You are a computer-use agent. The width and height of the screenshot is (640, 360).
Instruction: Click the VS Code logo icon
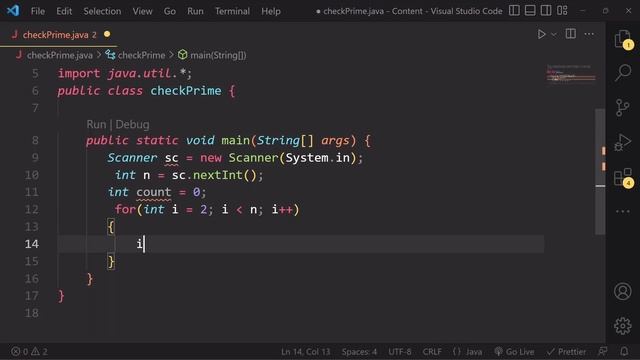coord(13,11)
